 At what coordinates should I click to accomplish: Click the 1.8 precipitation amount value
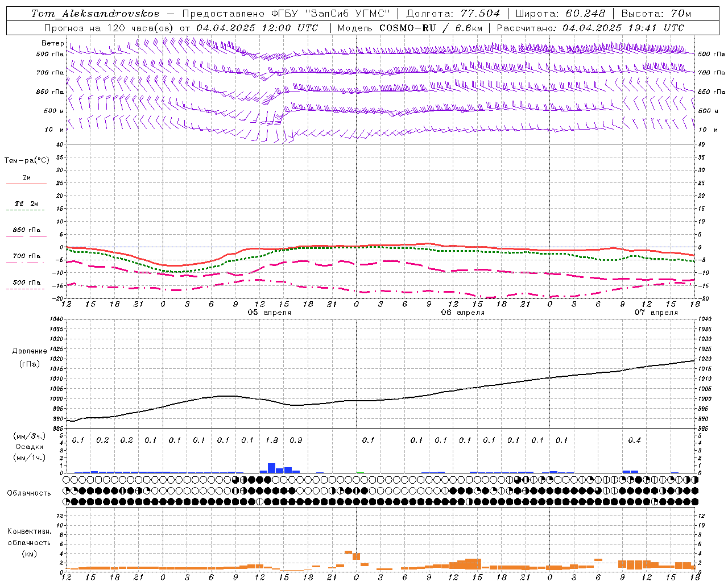pyautogui.click(x=272, y=440)
